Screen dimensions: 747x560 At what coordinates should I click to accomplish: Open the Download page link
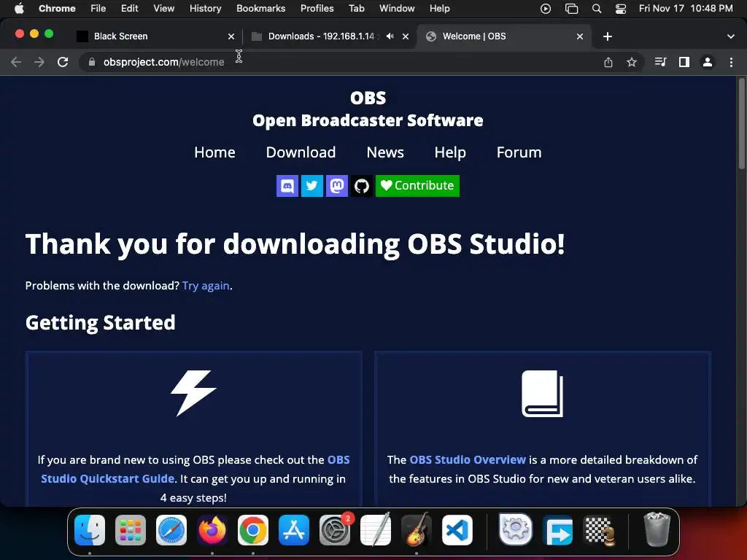tap(301, 152)
